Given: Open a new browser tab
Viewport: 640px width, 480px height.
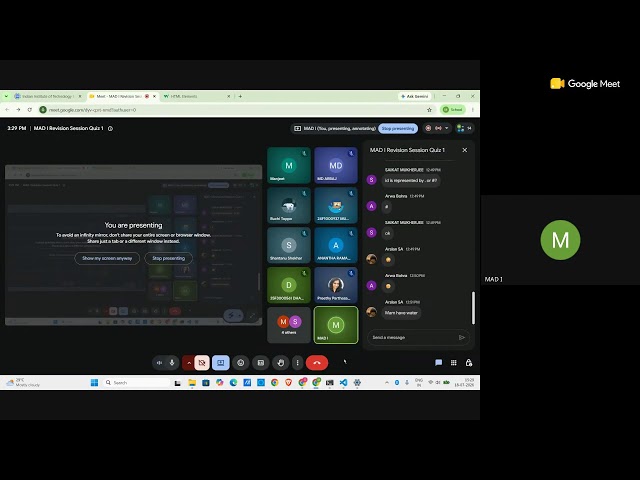Looking at the screenshot, I should click(x=240, y=96).
